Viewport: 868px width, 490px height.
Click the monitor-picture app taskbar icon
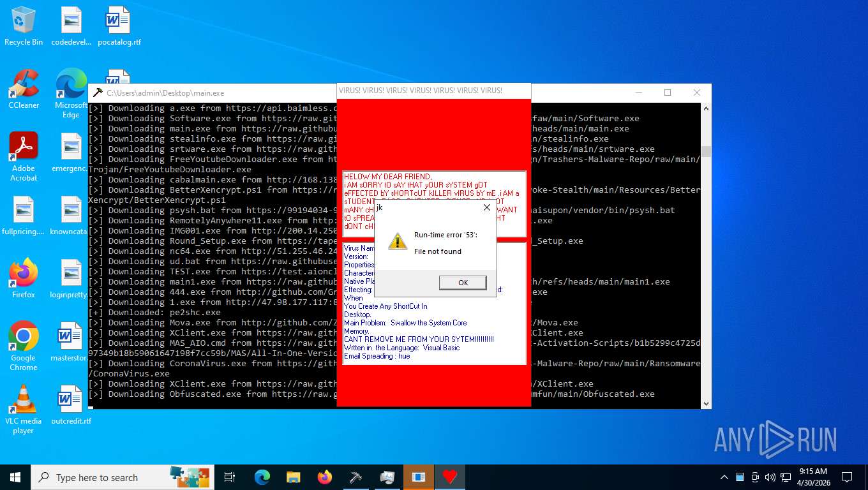(387, 477)
